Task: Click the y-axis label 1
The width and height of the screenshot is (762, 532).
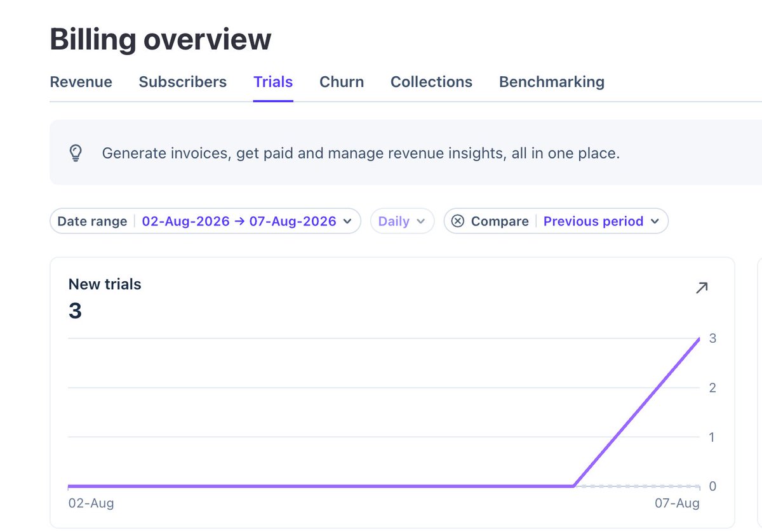Action: coord(712,437)
